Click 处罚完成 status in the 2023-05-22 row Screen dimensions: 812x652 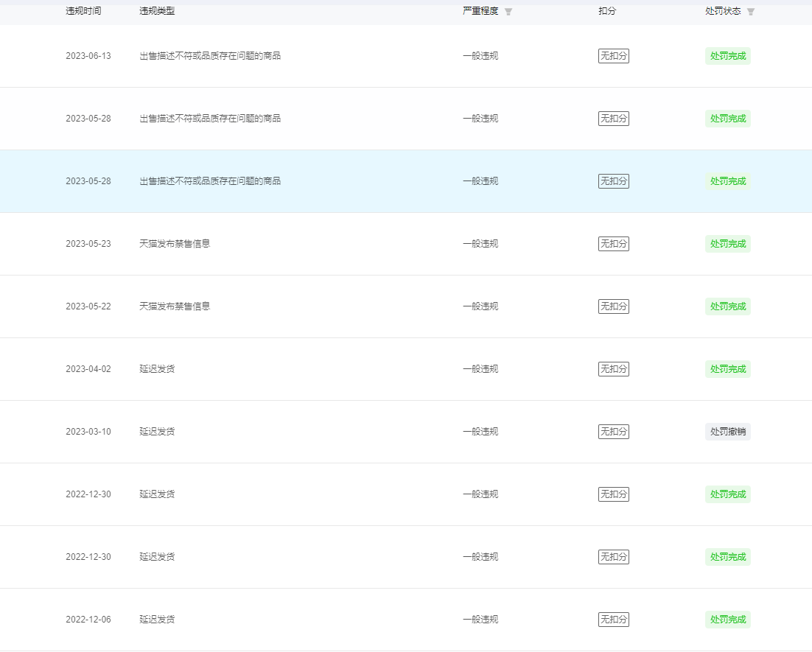[727, 306]
